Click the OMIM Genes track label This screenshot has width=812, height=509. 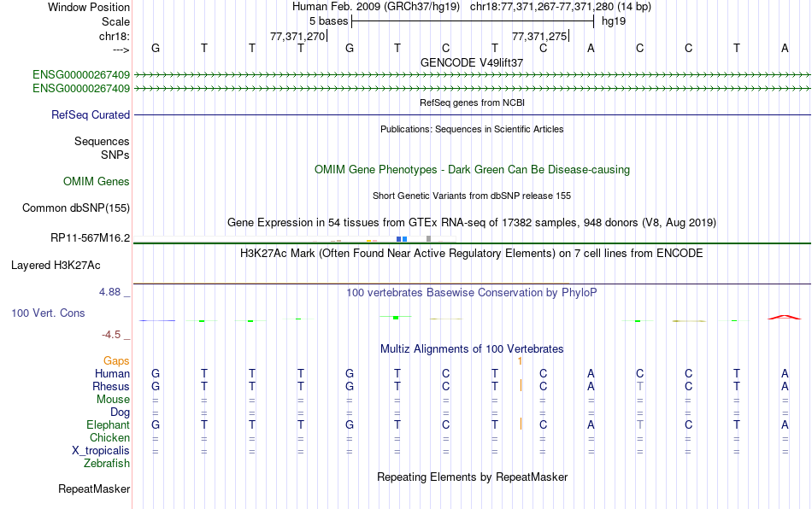point(97,182)
